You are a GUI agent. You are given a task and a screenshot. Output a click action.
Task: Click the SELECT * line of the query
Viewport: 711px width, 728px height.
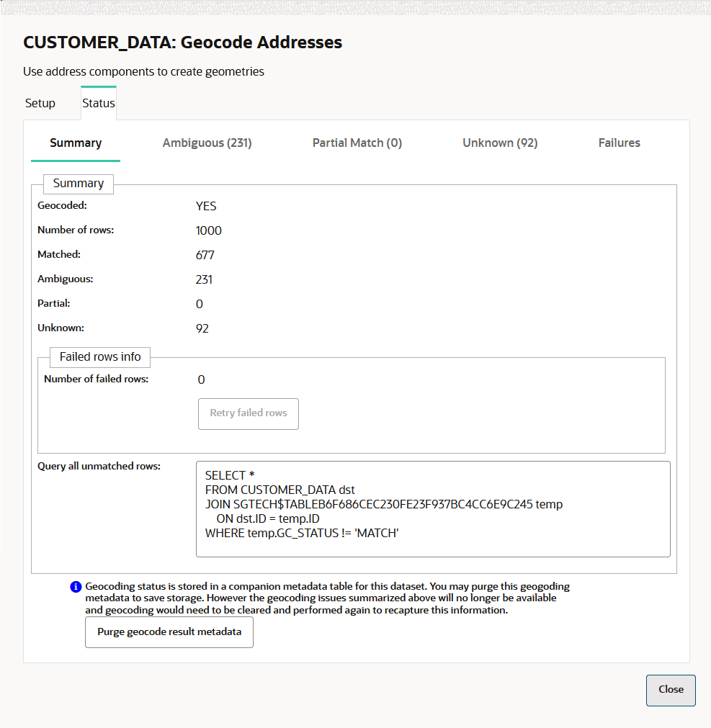pyautogui.click(x=231, y=475)
